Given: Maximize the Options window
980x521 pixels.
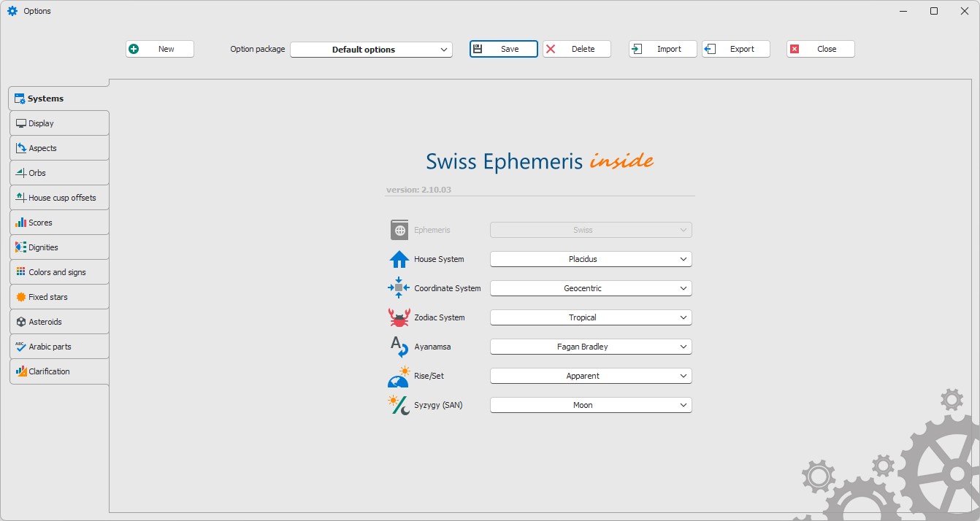Looking at the screenshot, I should (934, 11).
